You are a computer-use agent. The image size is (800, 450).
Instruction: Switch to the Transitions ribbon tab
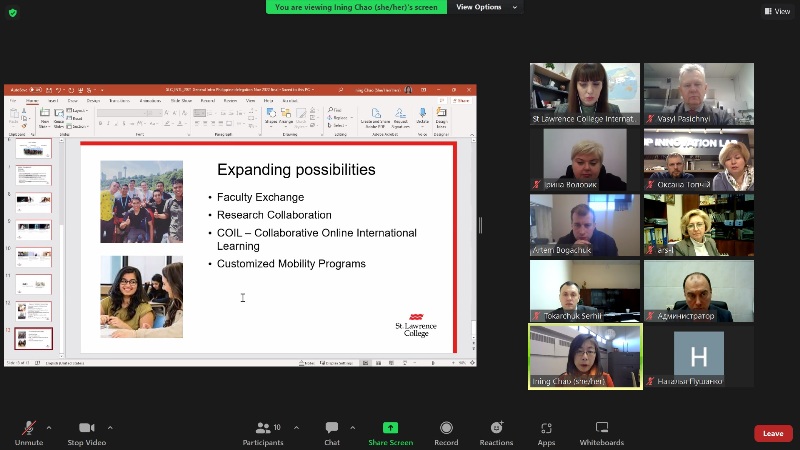(119, 101)
